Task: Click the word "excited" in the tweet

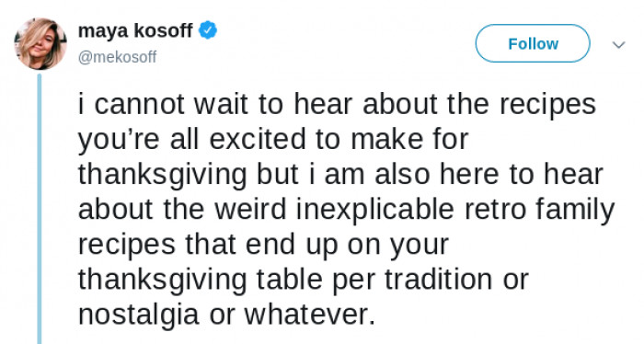Action: coord(258,139)
